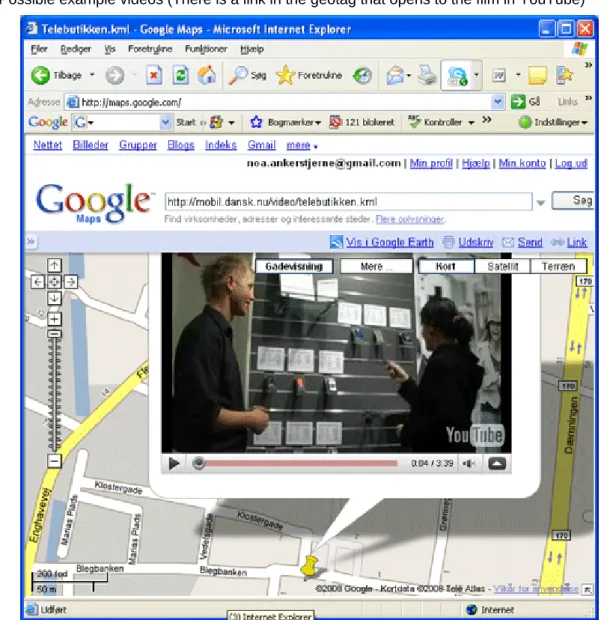The image size is (607, 620).
Task: Click the Word edit icon
Action: 499,75
